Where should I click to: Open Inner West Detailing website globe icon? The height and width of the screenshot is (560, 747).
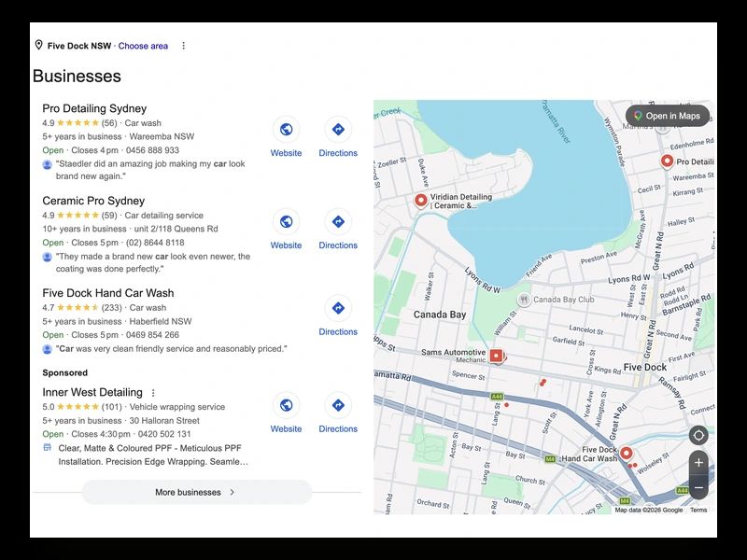pos(286,405)
